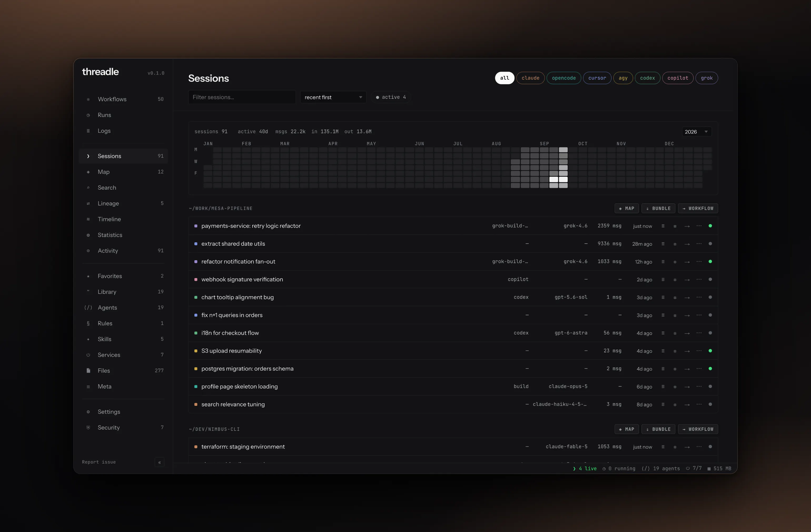Toggle the opencode filter pill
Image resolution: width=811 pixels, height=532 pixels.
point(563,78)
